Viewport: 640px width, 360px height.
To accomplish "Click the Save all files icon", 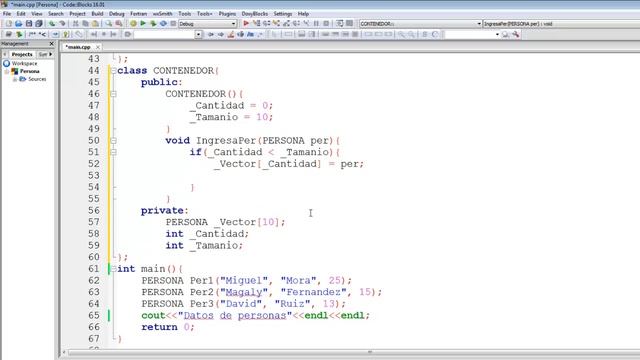I will 39,24.
